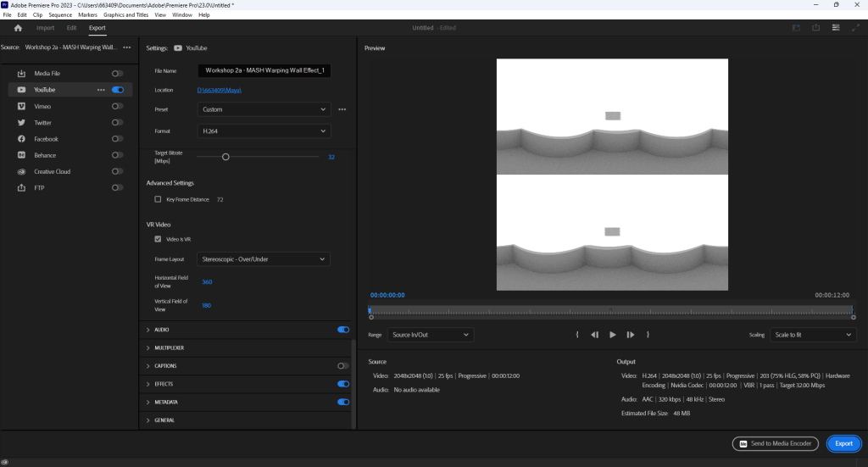Open the Workspaces icon in header
Screen dimensions: 868x467
pyautogui.click(x=835, y=28)
